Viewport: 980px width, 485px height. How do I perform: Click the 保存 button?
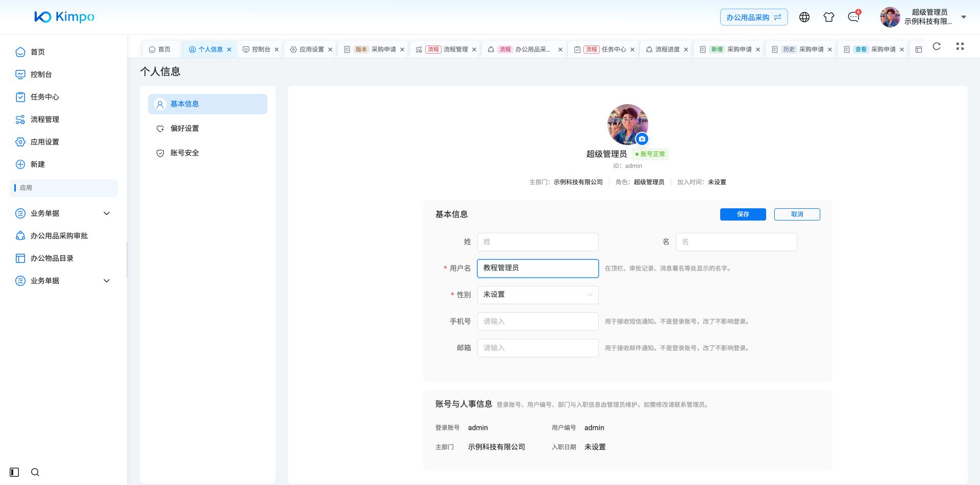point(743,214)
